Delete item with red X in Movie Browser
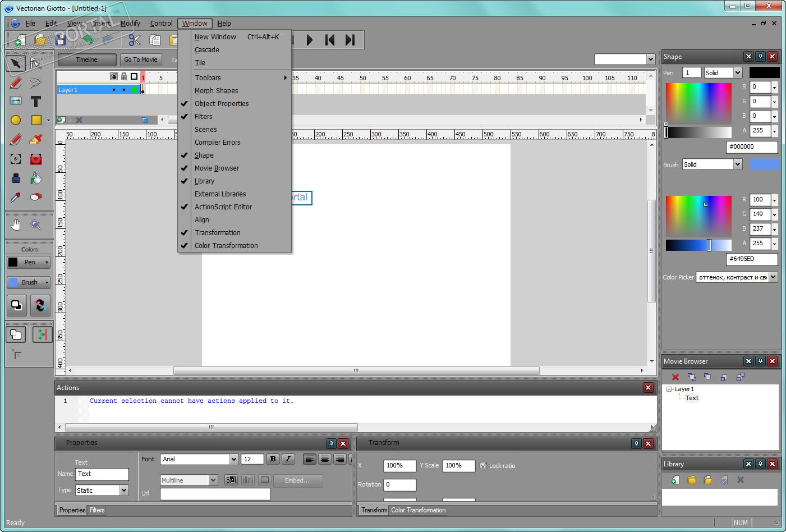 coord(675,377)
